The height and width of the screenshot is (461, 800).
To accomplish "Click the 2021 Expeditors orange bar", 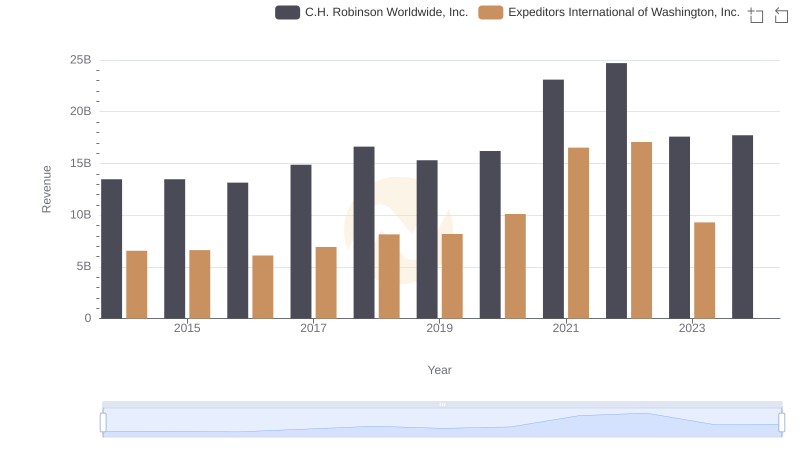I will click(579, 233).
